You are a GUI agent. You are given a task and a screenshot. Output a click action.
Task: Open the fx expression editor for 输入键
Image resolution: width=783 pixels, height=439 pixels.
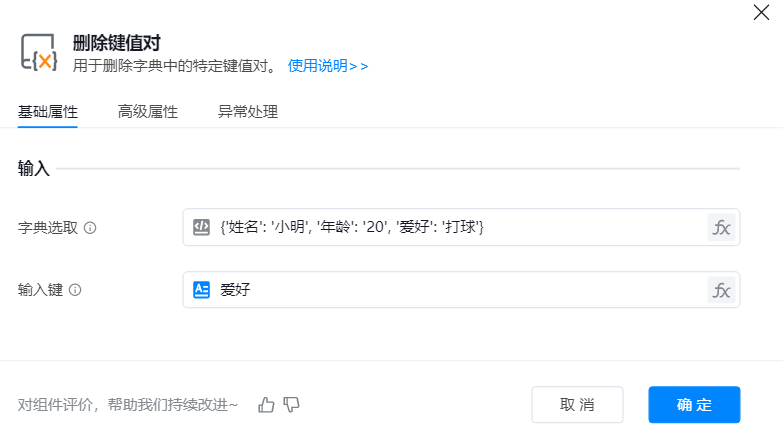(721, 290)
